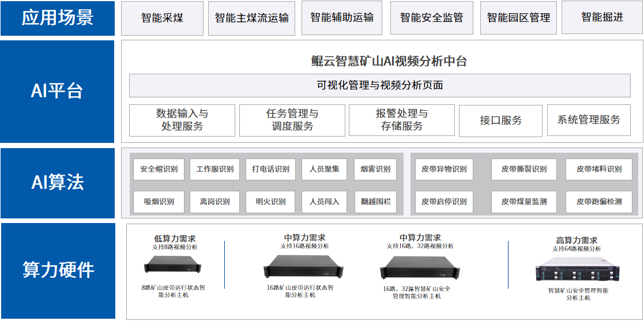Image resolution: width=644 pixels, height=321 pixels.
Task: Select the 皮带撕裂识别 algorithm
Action: pyautogui.click(x=524, y=169)
